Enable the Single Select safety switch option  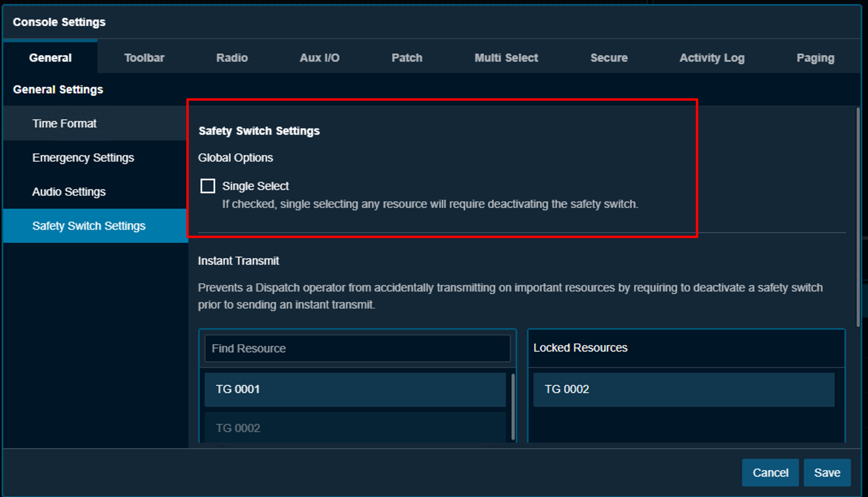208,186
